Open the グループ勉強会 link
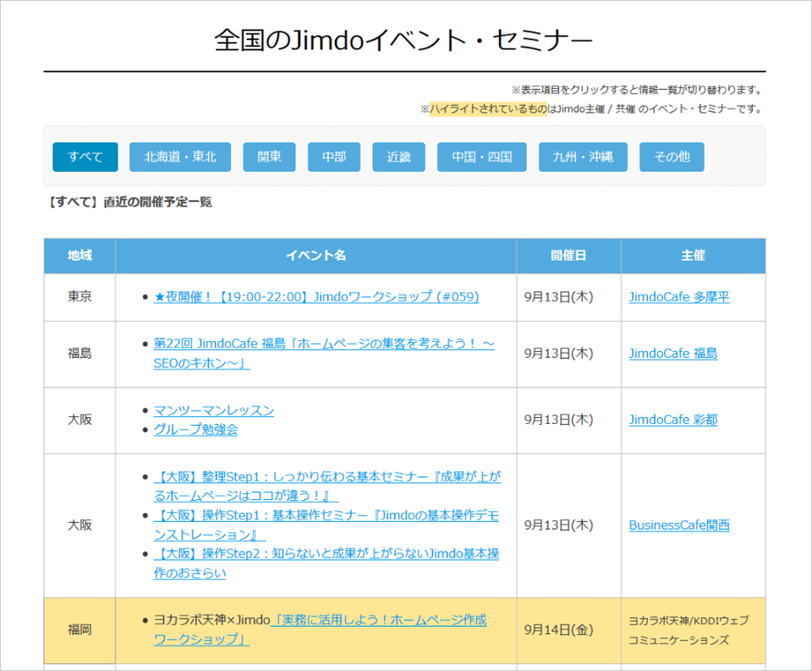Viewport: 812px width, 671px height. pyautogui.click(x=195, y=430)
